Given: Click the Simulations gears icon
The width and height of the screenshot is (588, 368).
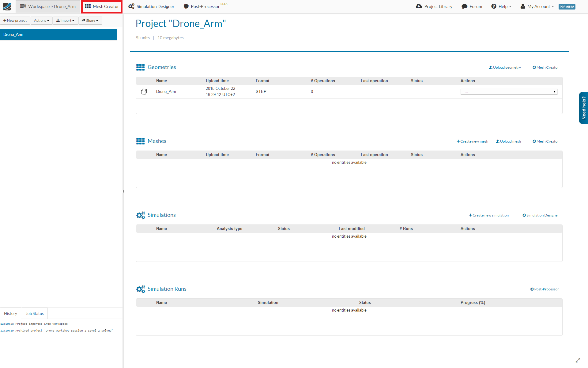Looking at the screenshot, I should (x=141, y=215).
